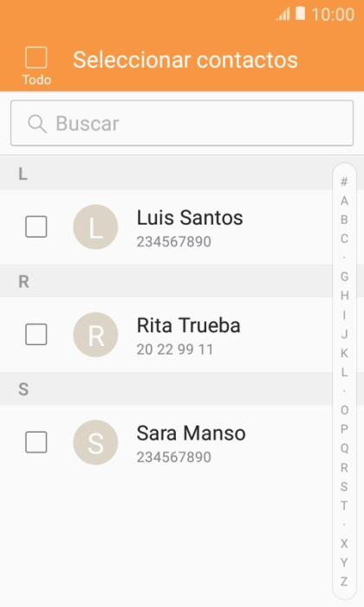Tap the round S avatar icon
364x607 pixels.
click(x=95, y=442)
